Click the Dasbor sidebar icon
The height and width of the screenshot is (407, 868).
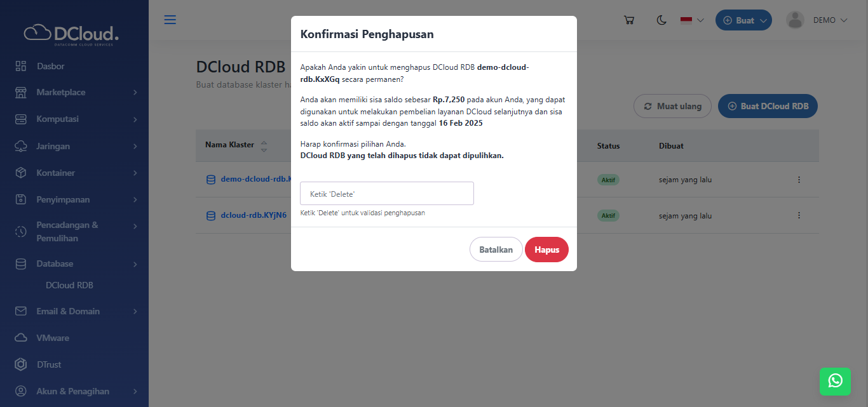click(x=21, y=66)
